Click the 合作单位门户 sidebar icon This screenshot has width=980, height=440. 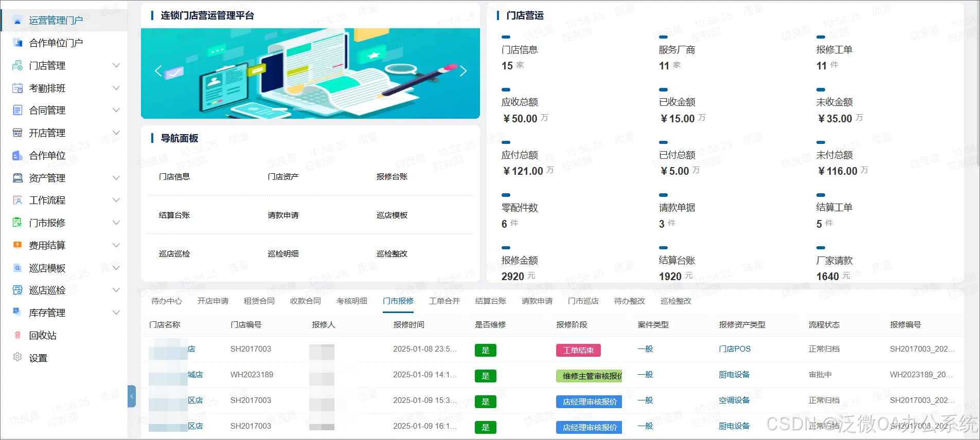tap(17, 43)
